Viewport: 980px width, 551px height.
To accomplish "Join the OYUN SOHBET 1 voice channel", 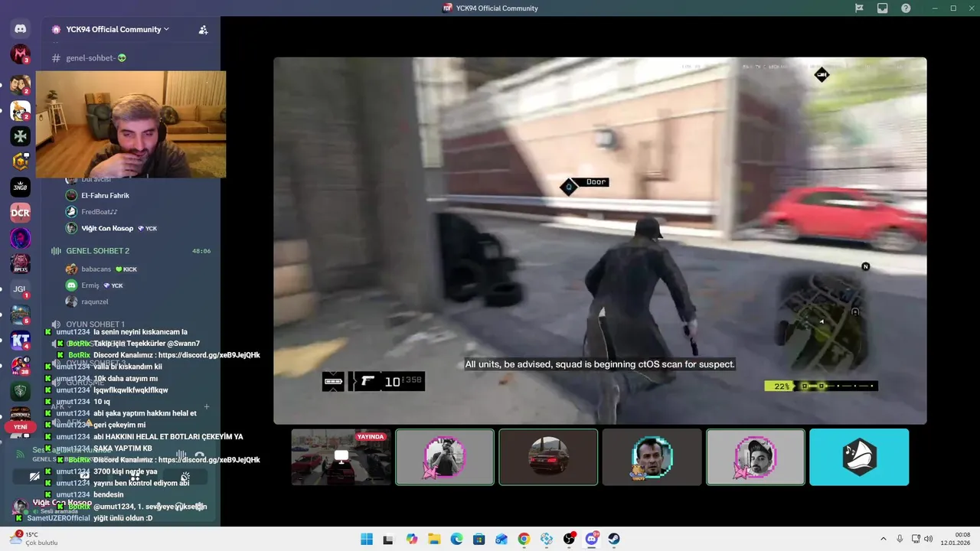I will click(95, 324).
